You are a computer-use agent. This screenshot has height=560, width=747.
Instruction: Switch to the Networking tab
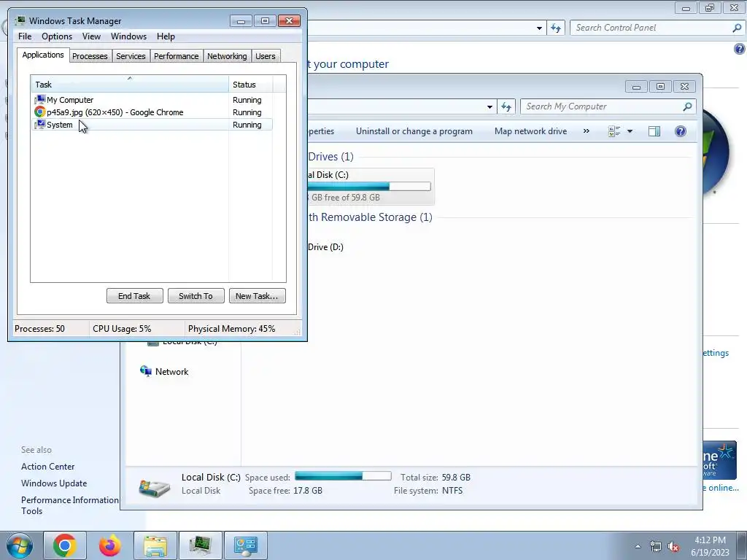click(x=228, y=56)
